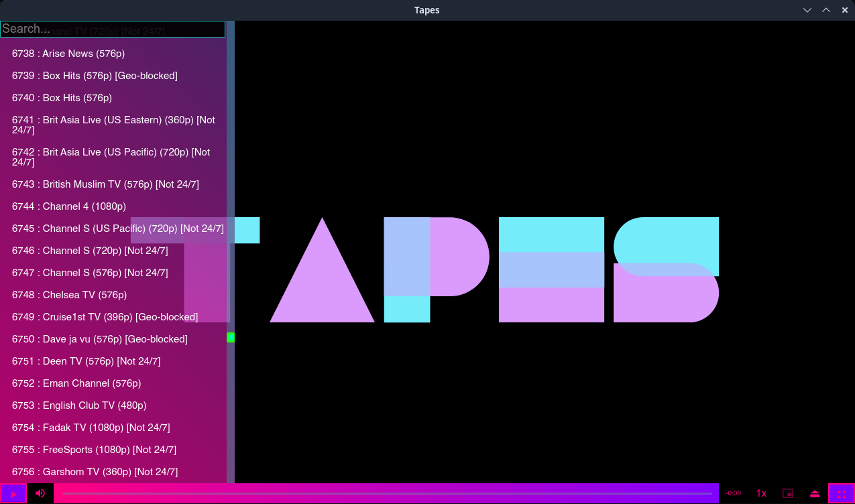Mute the audio using the speaker icon
This screenshot has width=855, height=504.
click(40, 493)
